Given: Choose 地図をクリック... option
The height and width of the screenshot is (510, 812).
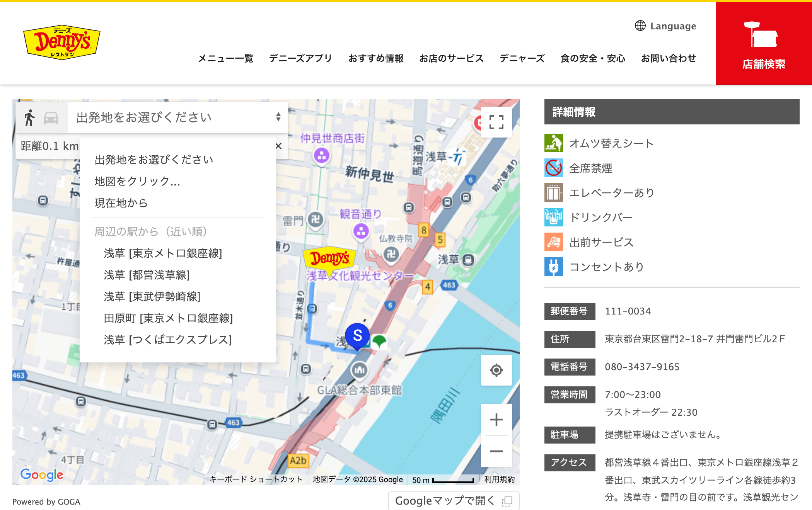Looking at the screenshot, I should point(137,181).
